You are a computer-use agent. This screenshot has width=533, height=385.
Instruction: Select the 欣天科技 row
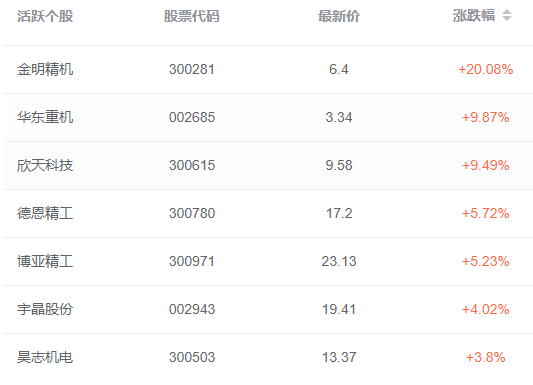pyautogui.click(x=269, y=165)
